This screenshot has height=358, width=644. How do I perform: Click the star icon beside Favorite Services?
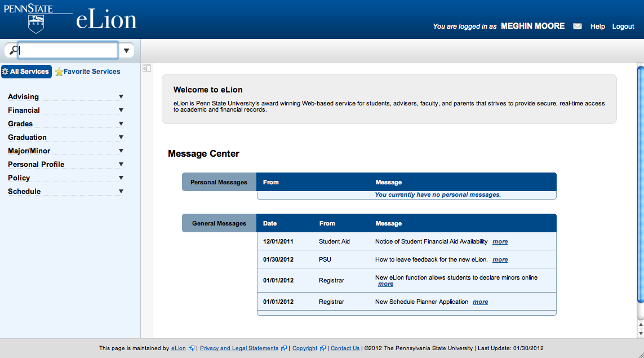point(59,72)
